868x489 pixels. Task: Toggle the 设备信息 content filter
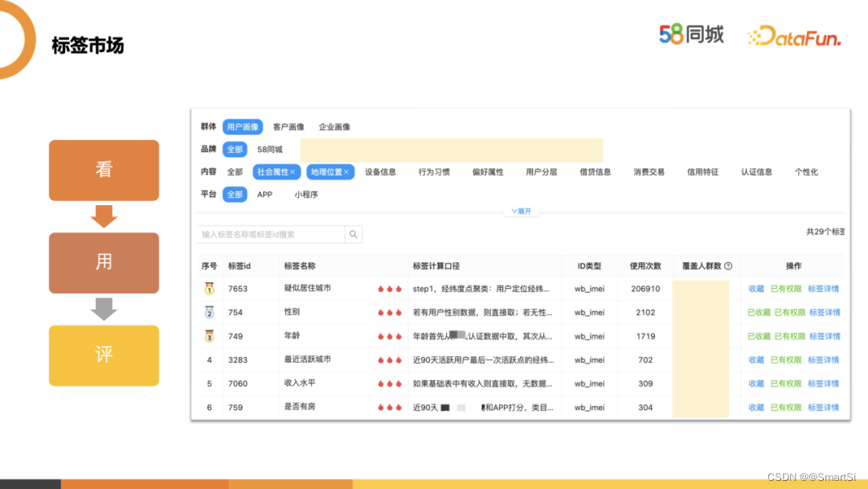pos(380,172)
